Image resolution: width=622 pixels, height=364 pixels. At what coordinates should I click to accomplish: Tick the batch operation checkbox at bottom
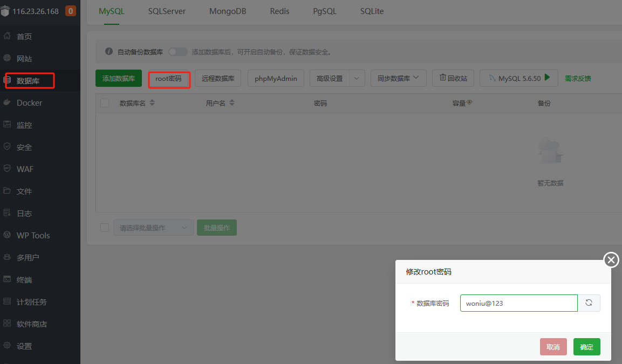[104, 227]
